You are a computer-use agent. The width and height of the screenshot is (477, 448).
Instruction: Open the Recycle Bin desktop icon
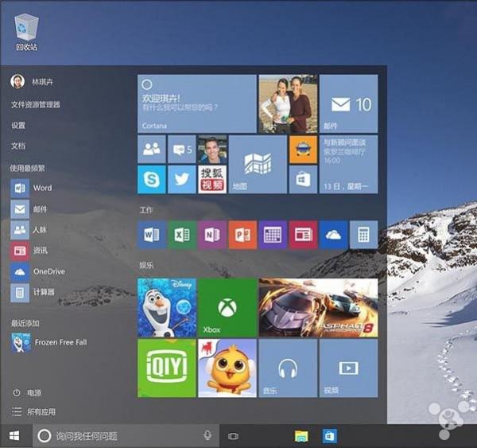27,32
